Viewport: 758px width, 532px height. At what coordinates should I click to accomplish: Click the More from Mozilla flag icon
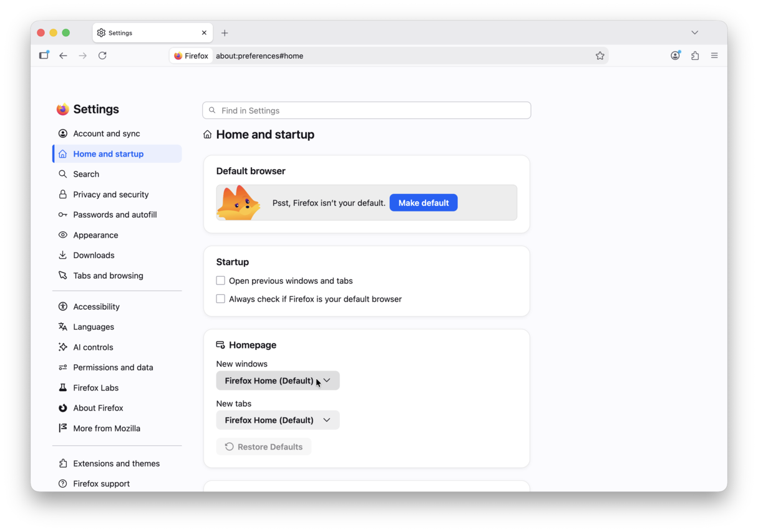click(x=63, y=428)
